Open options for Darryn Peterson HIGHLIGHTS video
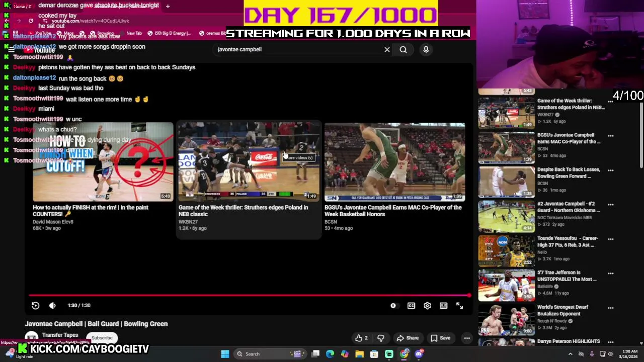 tap(610, 342)
